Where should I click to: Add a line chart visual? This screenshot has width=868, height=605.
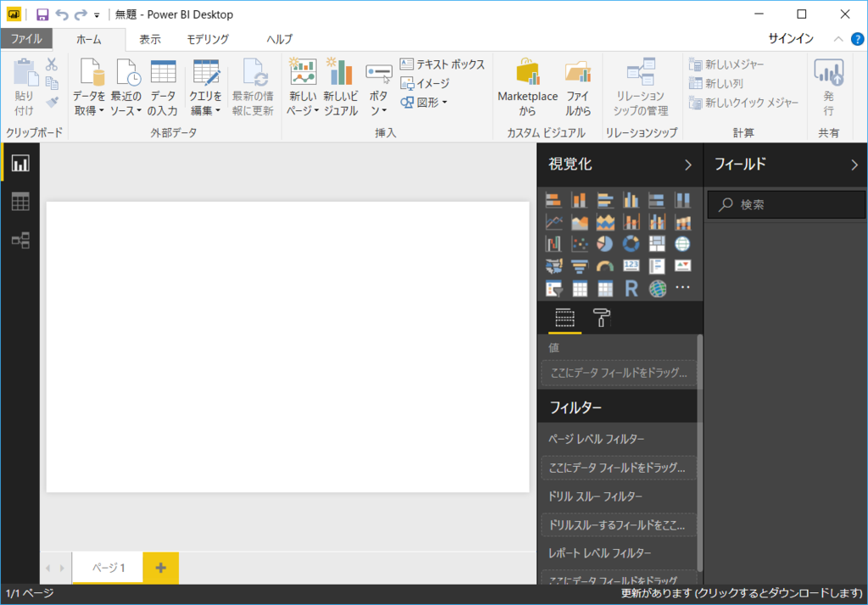pos(553,222)
